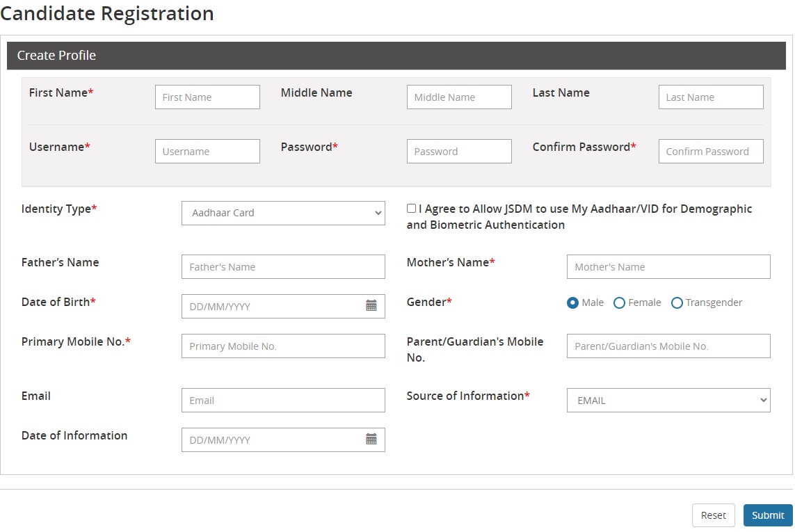This screenshot has height=532, width=795.
Task: Click into the Middle Name field
Action: (459, 97)
